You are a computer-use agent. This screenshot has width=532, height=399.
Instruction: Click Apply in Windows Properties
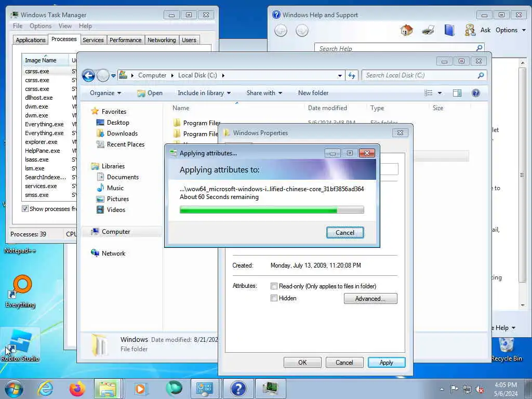(387, 363)
